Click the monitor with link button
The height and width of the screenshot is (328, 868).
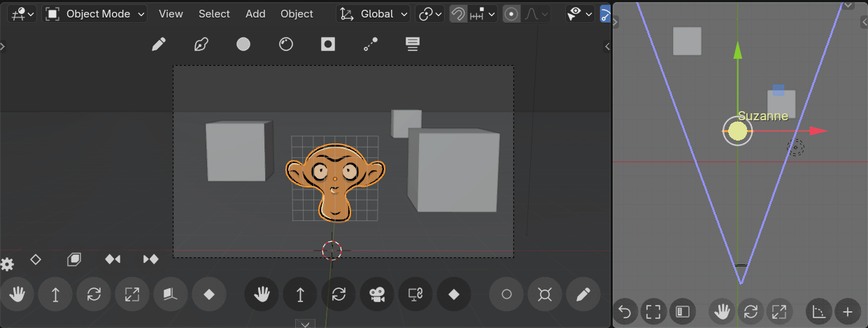click(415, 294)
